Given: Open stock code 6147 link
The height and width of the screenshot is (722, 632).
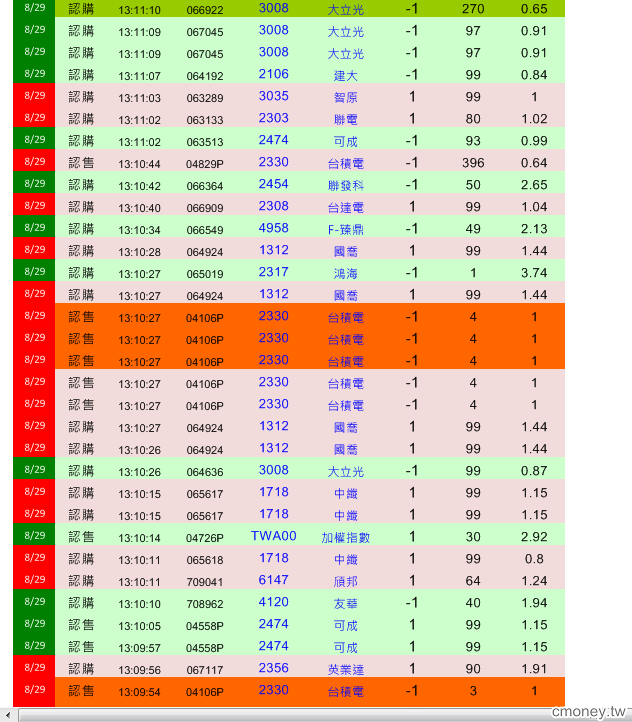Looking at the screenshot, I should (273, 580).
